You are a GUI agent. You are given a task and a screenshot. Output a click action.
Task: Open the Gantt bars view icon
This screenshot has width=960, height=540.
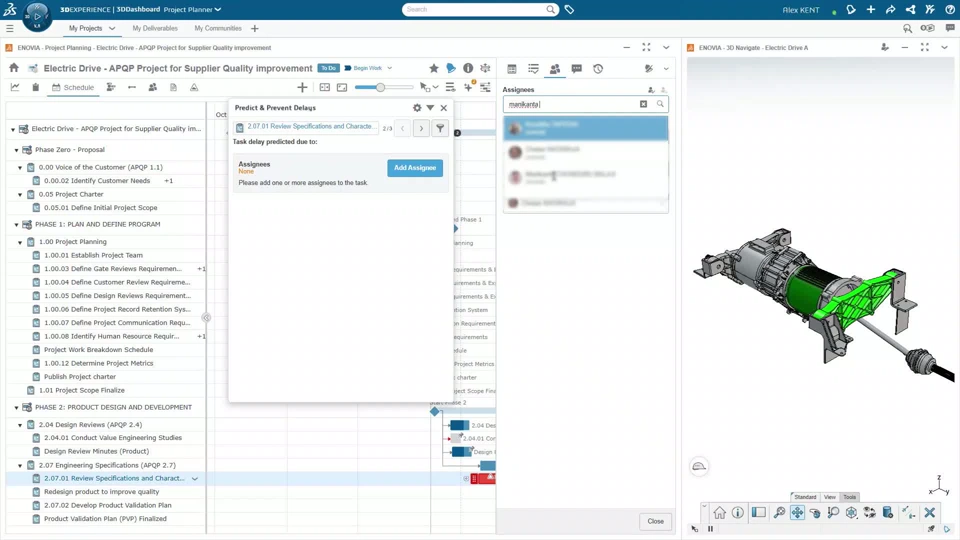[111, 88]
